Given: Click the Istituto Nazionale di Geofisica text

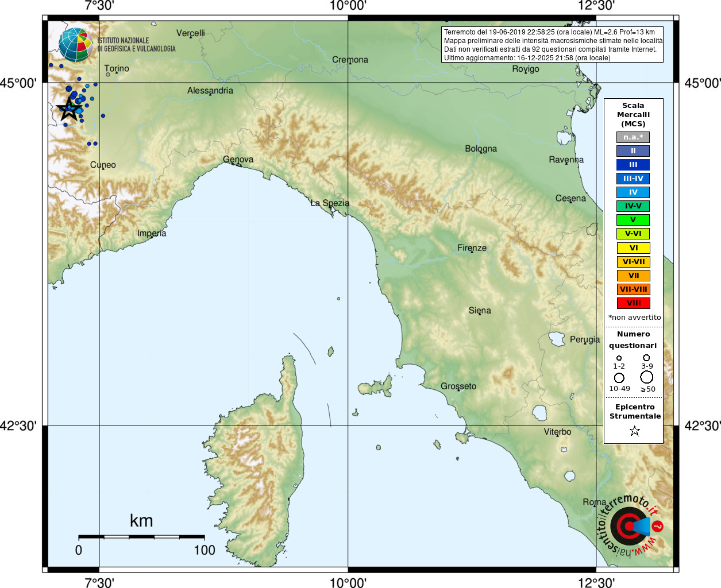Looking at the screenshot, I should pos(136,45).
